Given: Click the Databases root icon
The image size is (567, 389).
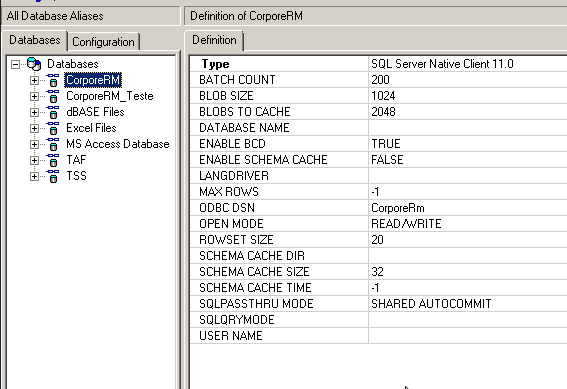Looking at the screenshot, I should tap(34, 64).
